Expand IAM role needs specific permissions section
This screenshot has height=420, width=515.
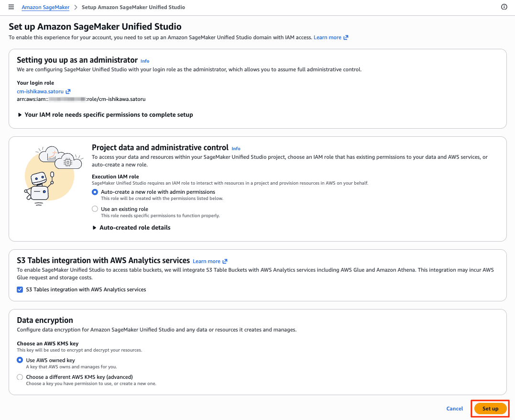[x=105, y=115]
